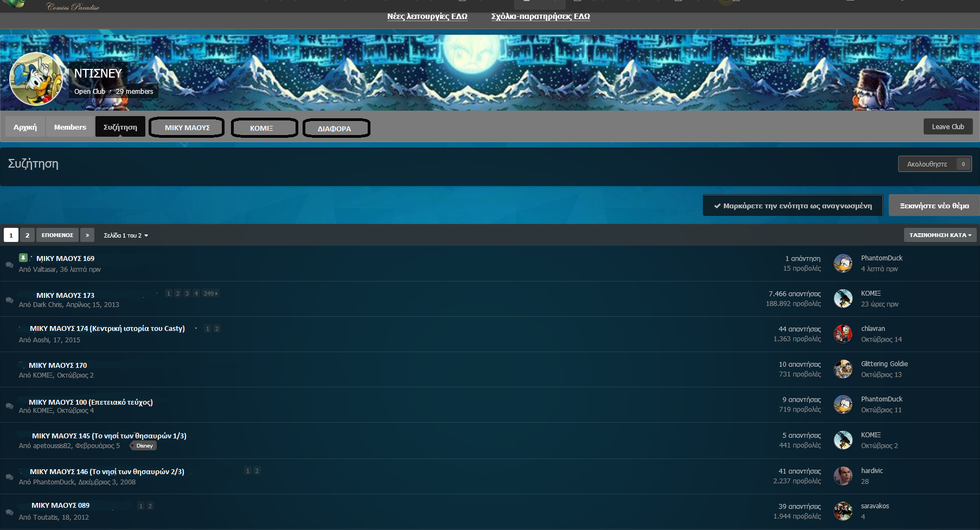980x530 pixels.
Task: Jump to last page with double-arrow button
Action: point(87,235)
